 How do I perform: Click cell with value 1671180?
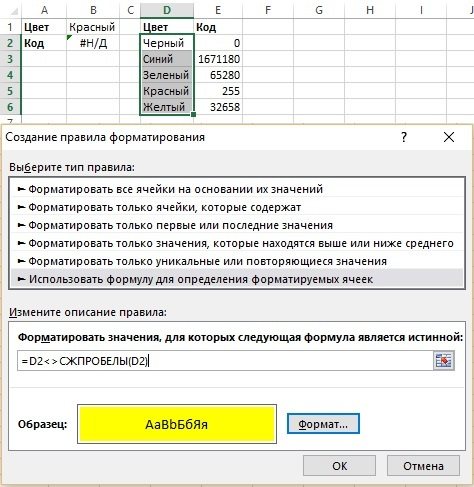[218, 59]
